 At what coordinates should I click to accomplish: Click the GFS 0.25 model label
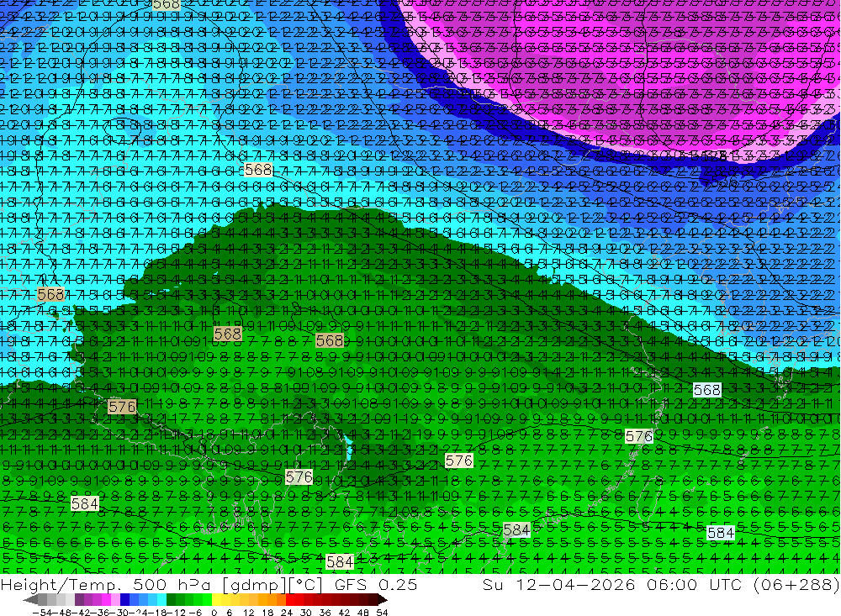coord(376,585)
